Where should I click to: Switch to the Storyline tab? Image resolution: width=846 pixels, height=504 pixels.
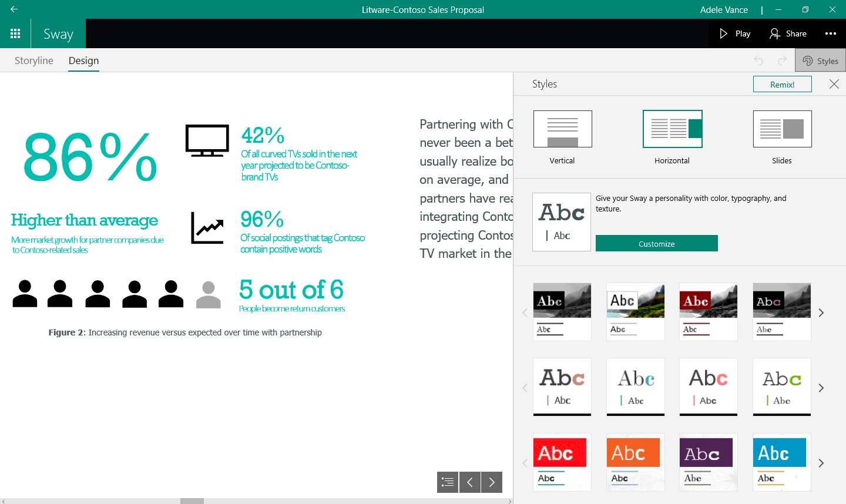pos(33,61)
